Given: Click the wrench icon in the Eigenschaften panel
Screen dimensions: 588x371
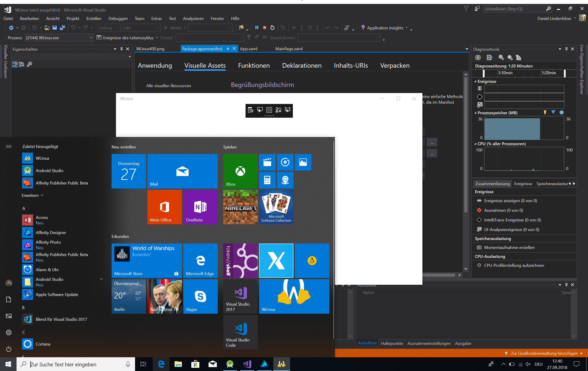Looking at the screenshot, I should pyautogui.click(x=29, y=64).
